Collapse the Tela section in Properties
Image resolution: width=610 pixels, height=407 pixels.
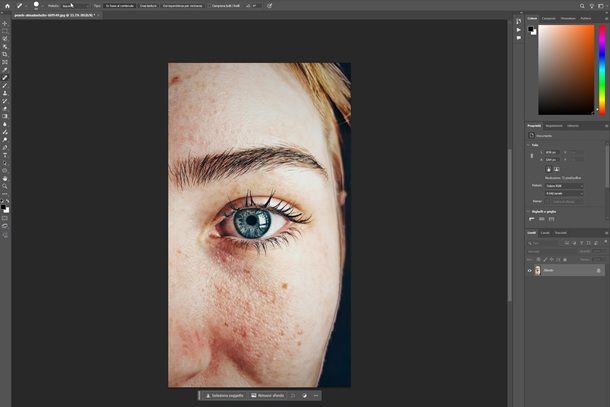(x=528, y=145)
